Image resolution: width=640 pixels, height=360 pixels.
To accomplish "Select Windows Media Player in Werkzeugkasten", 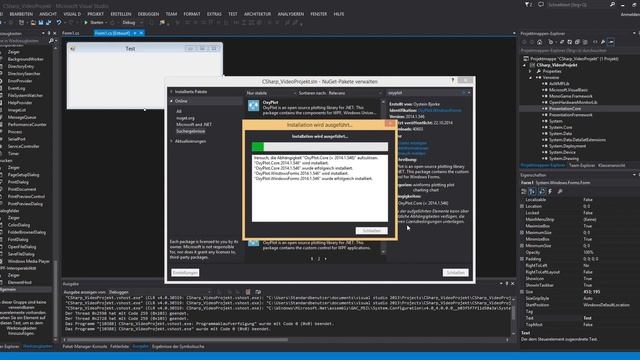I will [x=29, y=261].
